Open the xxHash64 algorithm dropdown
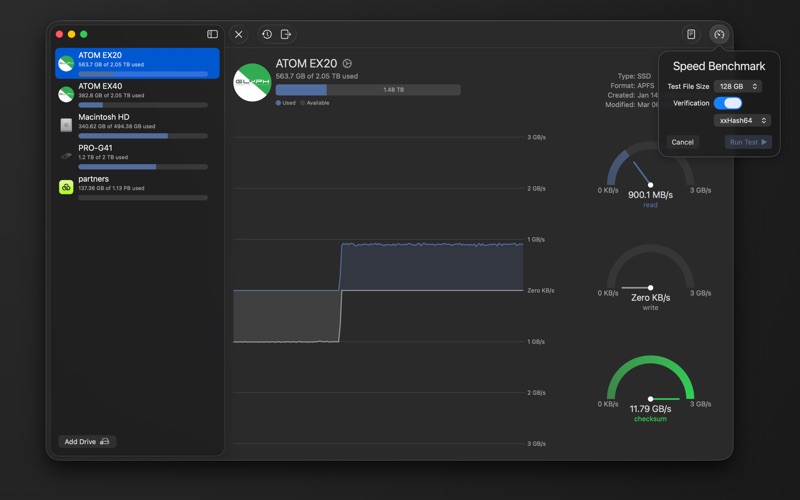Screen dimensions: 800x500 [742, 120]
